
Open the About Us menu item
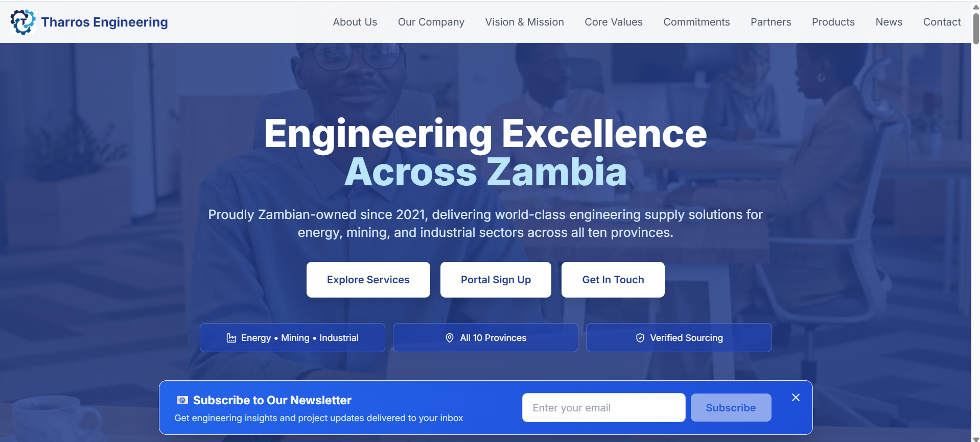(x=355, y=22)
